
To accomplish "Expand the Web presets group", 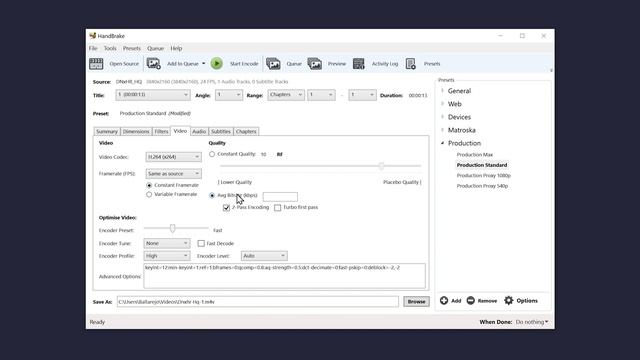I will tap(442, 104).
